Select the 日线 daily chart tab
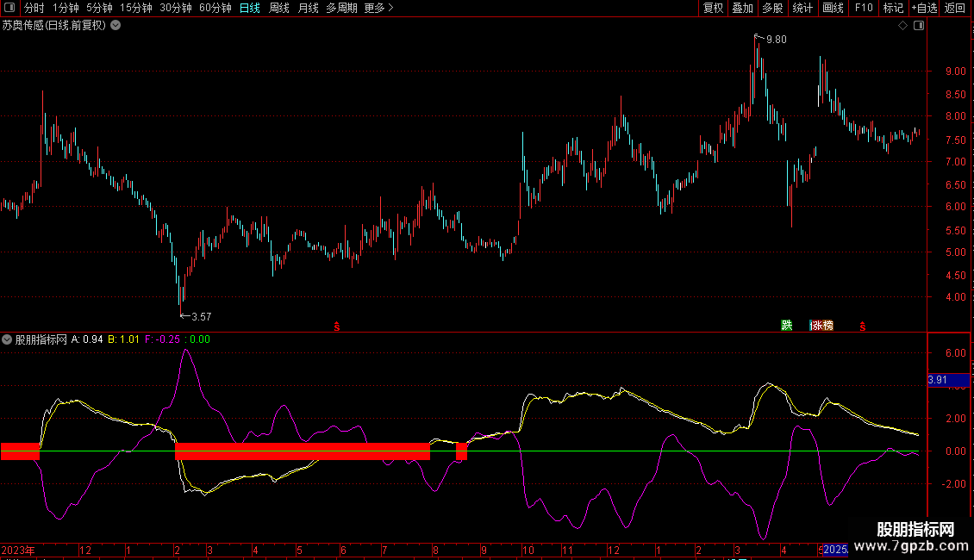The image size is (974, 560). click(x=250, y=8)
